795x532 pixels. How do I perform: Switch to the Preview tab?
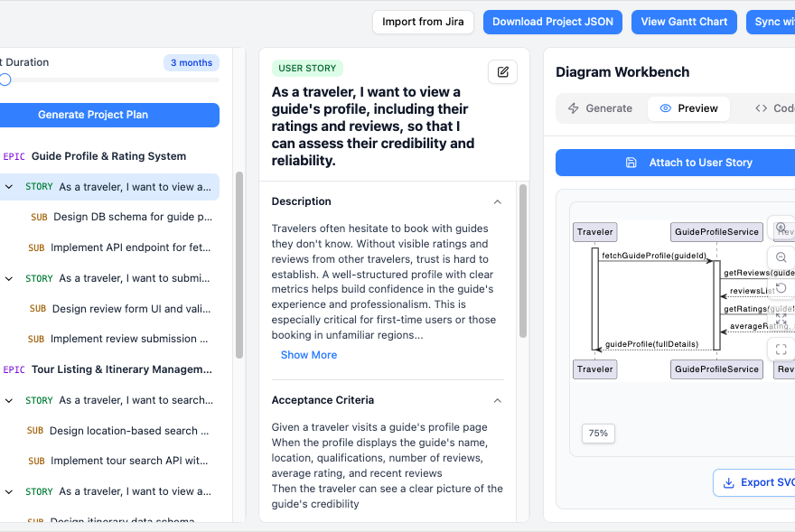688,107
